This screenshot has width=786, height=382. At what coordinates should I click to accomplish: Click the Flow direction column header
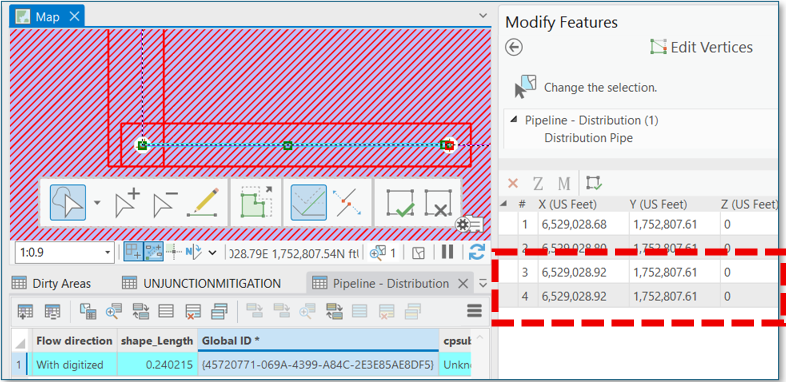tap(75, 340)
